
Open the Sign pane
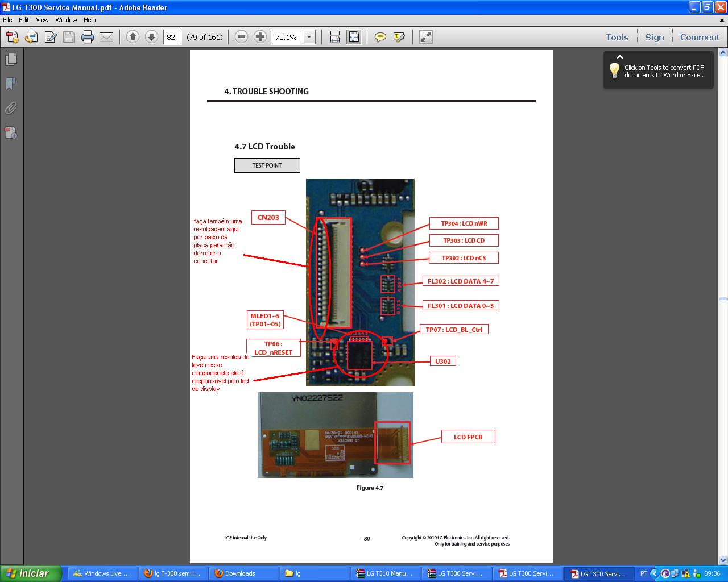click(654, 37)
